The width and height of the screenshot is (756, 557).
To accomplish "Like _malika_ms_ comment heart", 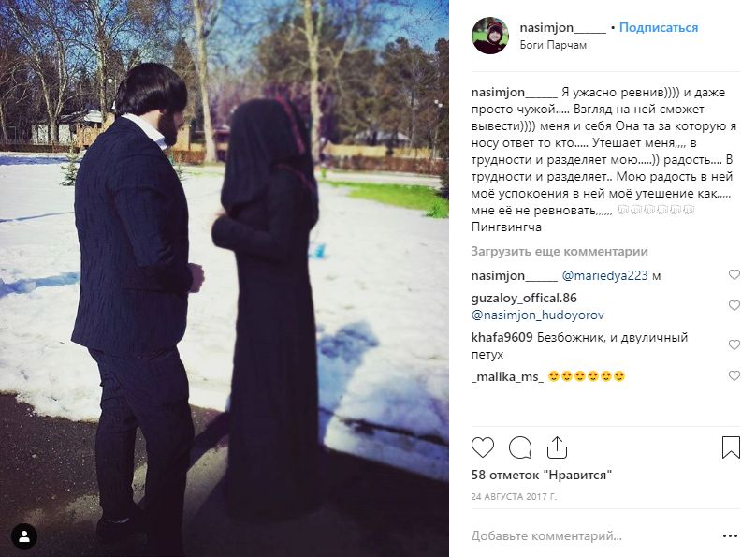I will click(x=734, y=375).
